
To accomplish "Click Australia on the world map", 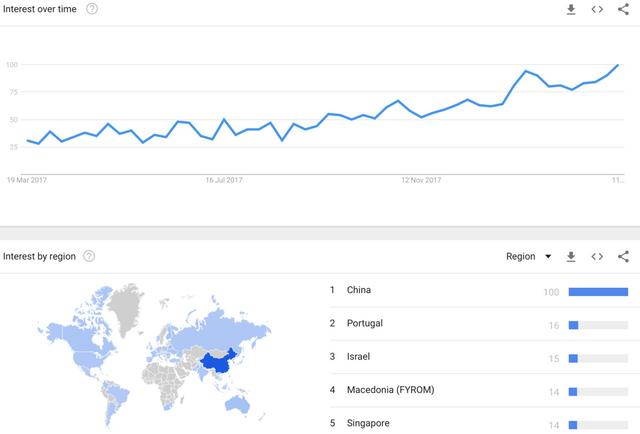I will [237, 404].
